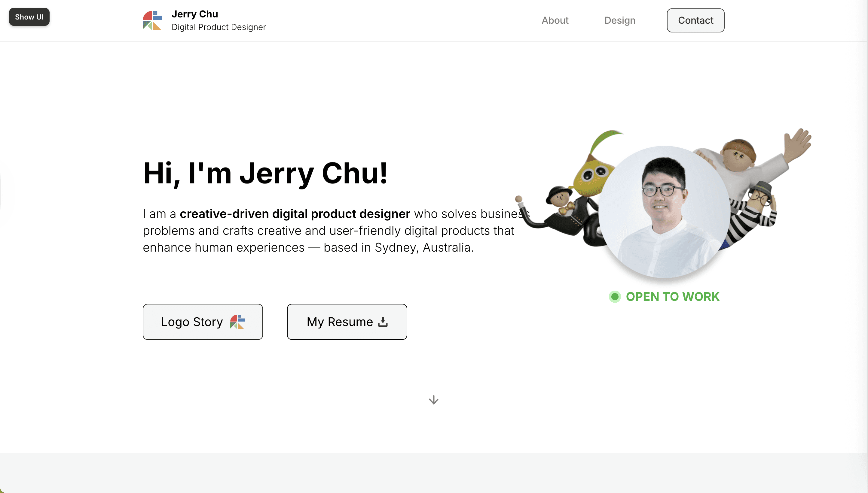Click the Jerry Chu name in header
868x493 pixels.
click(x=194, y=14)
